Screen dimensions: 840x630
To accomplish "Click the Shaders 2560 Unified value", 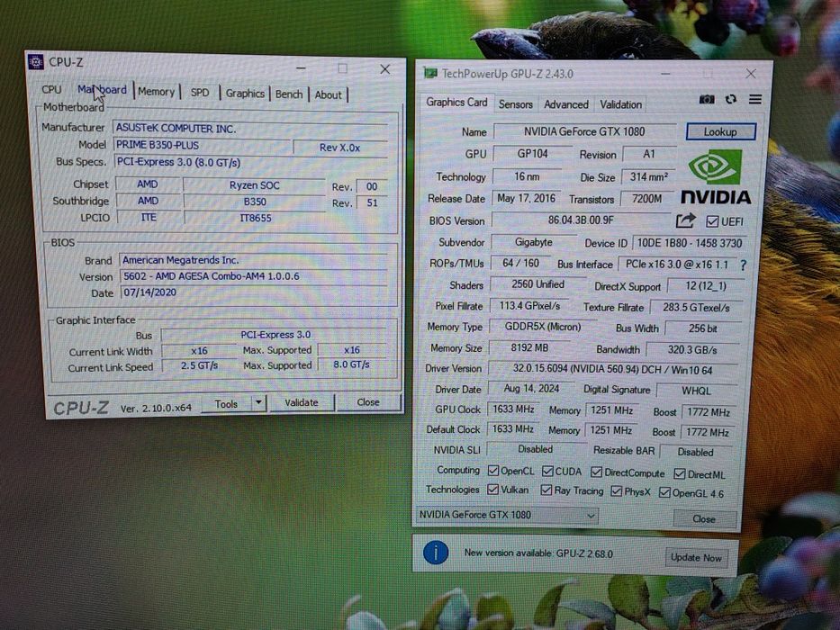I will [x=537, y=284].
